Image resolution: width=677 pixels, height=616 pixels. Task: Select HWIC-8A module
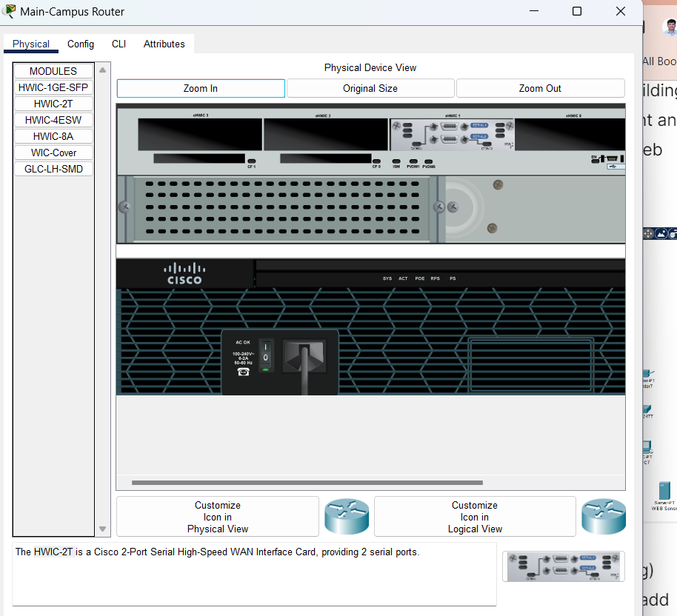53,136
